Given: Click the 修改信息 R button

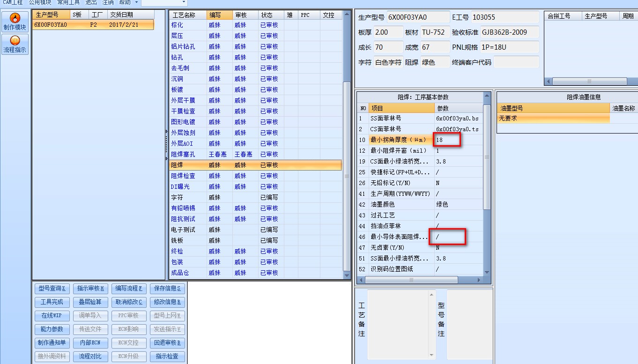Looking at the screenshot, I should 167,302.
